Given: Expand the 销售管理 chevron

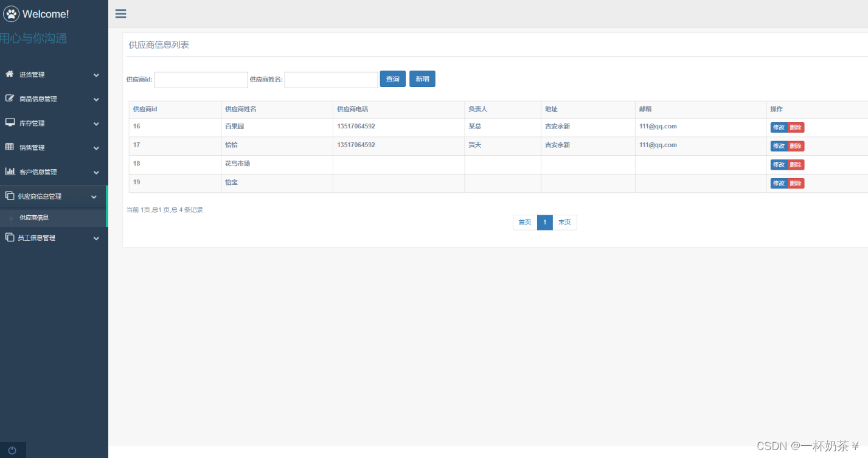Looking at the screenshot, I should pyautogui.click(x=96, y=148).
